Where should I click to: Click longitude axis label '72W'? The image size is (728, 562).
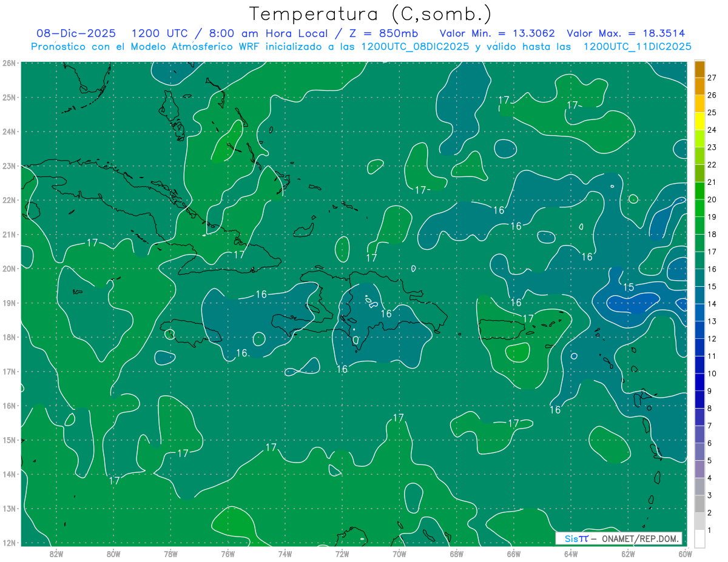tap(342, 553)
